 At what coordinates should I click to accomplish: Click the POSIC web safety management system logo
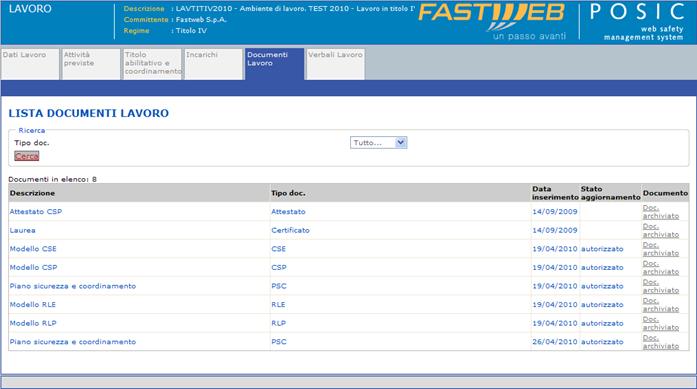coord(638,22)
